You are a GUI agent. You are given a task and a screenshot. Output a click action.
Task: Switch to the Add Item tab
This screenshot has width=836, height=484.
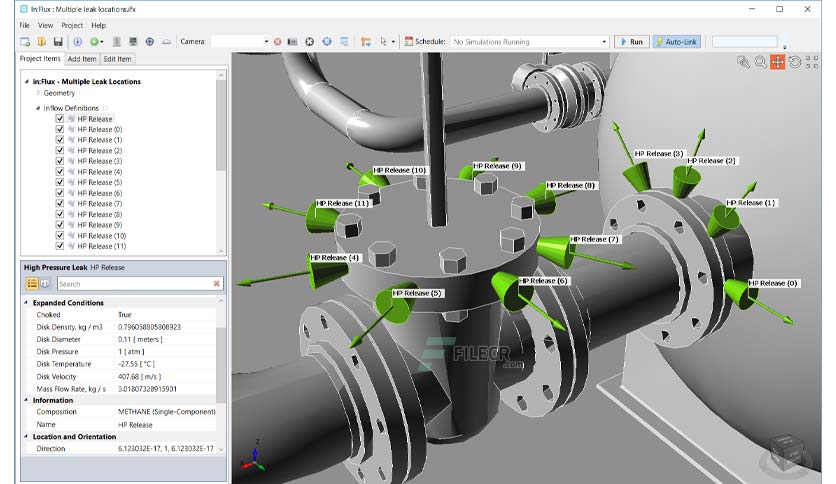(x=82, y=59)
